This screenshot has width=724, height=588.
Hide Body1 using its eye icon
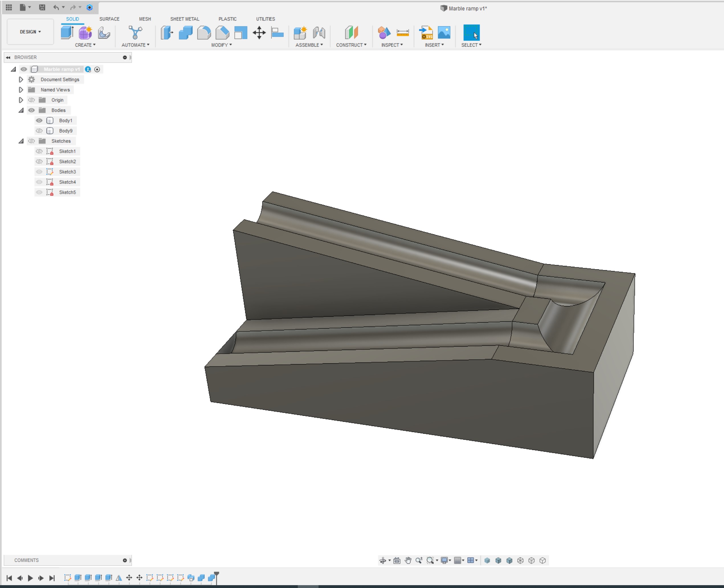click(39, 120)
